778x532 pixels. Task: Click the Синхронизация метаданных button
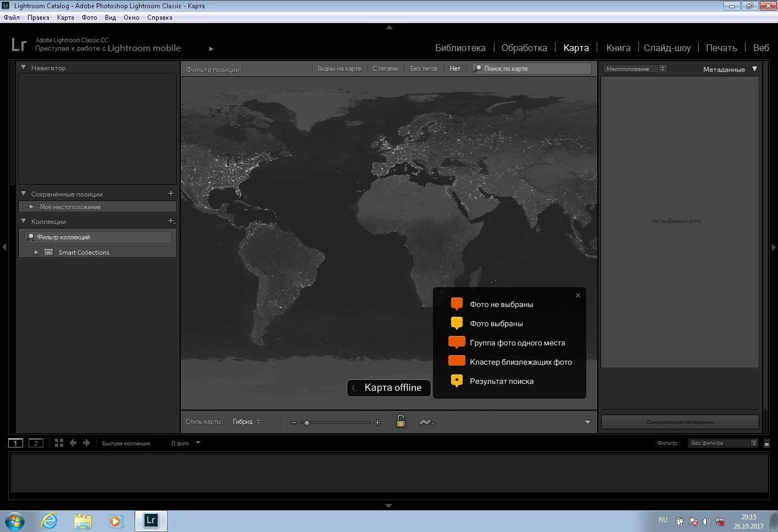680,422
